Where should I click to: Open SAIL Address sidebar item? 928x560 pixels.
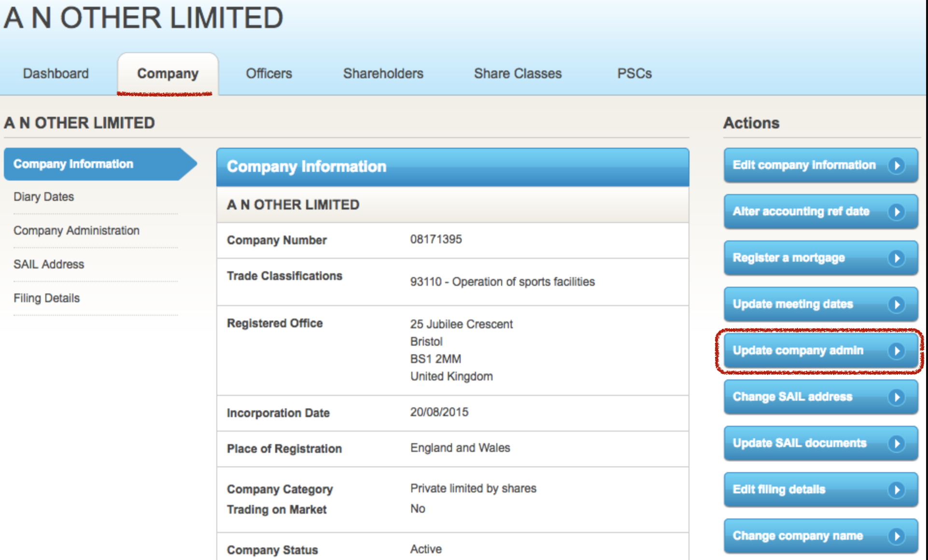point(49,265)
